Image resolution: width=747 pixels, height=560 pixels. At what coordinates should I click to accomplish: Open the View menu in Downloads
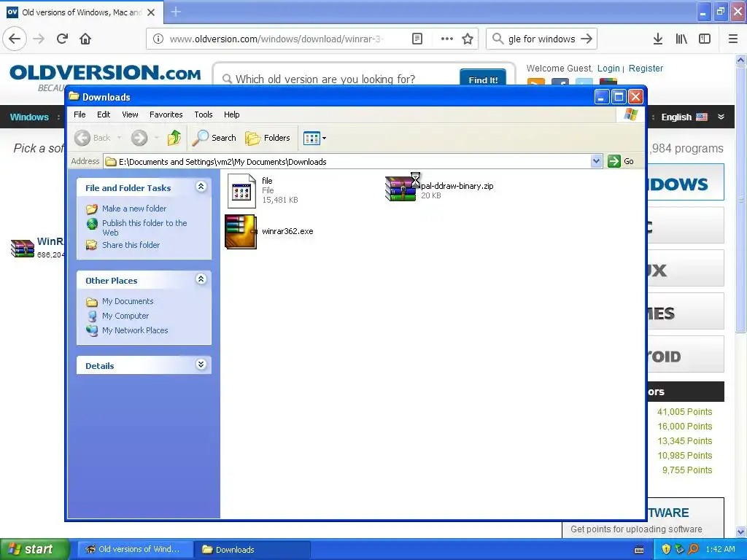(130, 114)
